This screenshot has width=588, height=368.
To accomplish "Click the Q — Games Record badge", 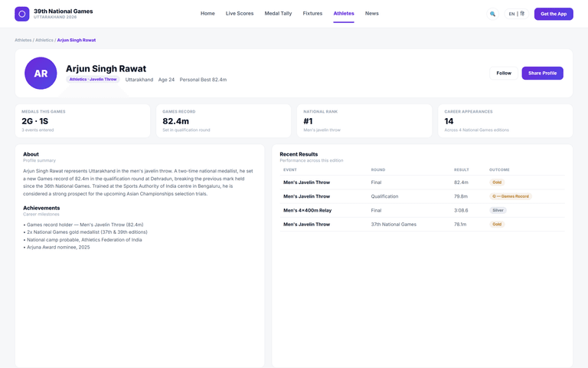I will pos(511,196).
